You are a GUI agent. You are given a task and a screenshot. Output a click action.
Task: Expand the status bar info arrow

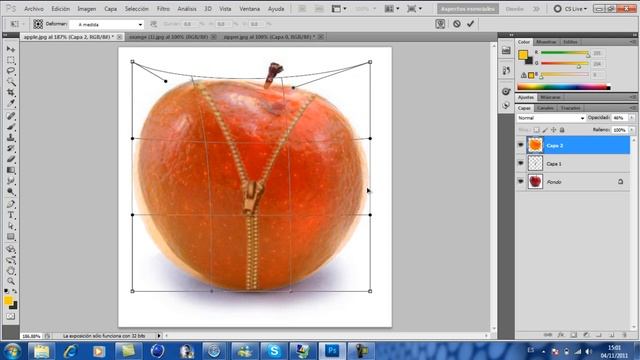159,336
